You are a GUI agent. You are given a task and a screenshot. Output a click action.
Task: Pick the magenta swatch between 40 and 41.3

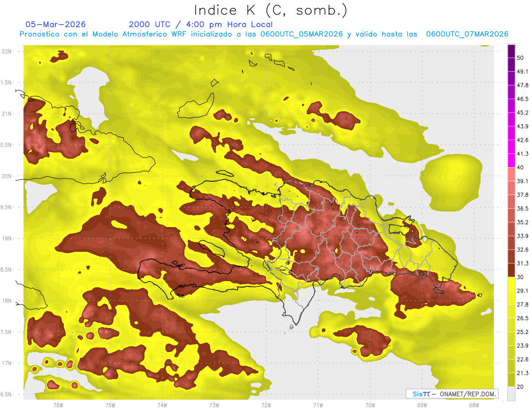pyautogui.click(x=511, y=160)
